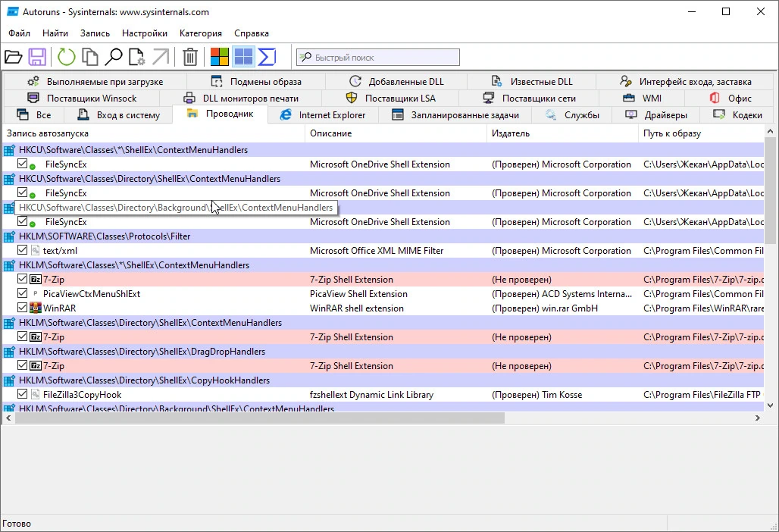Disable the PicaViewCtxMenuShlExt entry checkbox
The width and height of the screenshot is (779, 532).
[22, 293]
